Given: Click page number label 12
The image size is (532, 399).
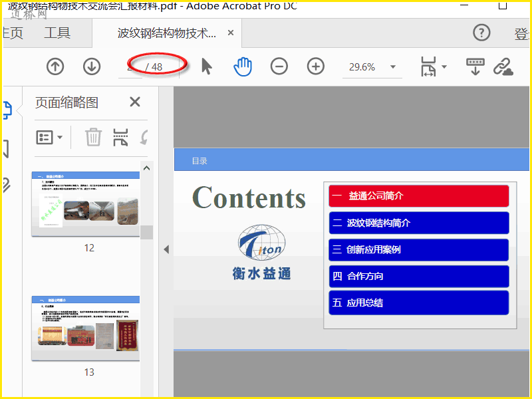Looking at the screenshot, I should pos(89,248).
